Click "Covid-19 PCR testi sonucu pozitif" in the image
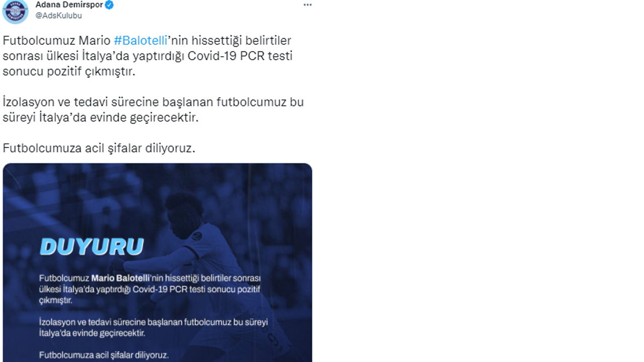This screenshot has width=644, height=362. (x=197, y=289)
